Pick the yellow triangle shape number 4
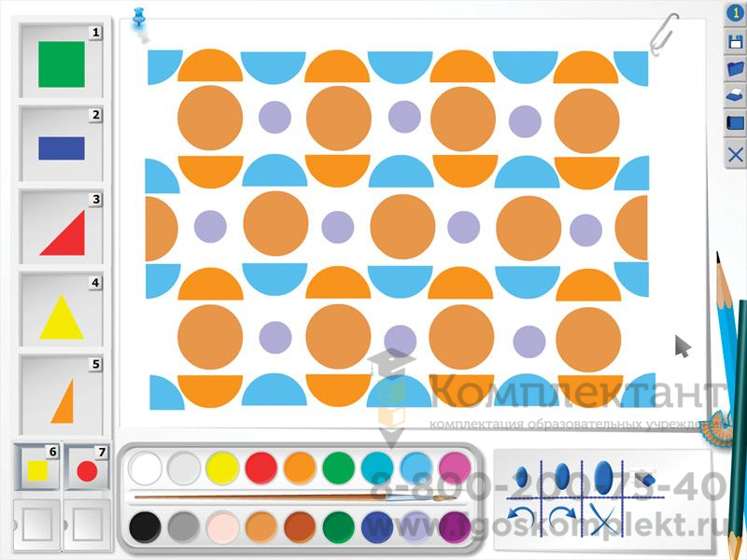The height and width of the screenshot is (560, 747). [62, 317]
